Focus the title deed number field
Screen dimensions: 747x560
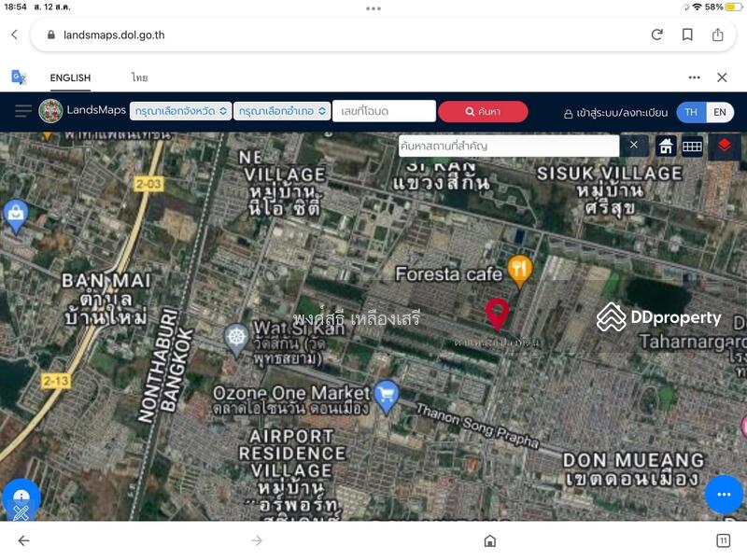[384, 111]
